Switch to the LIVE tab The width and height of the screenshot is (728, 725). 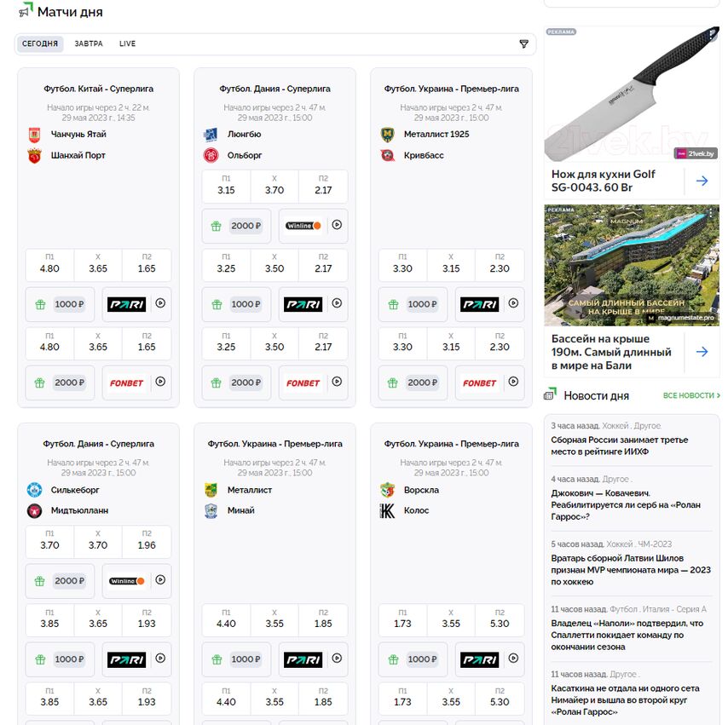(127, 43)
